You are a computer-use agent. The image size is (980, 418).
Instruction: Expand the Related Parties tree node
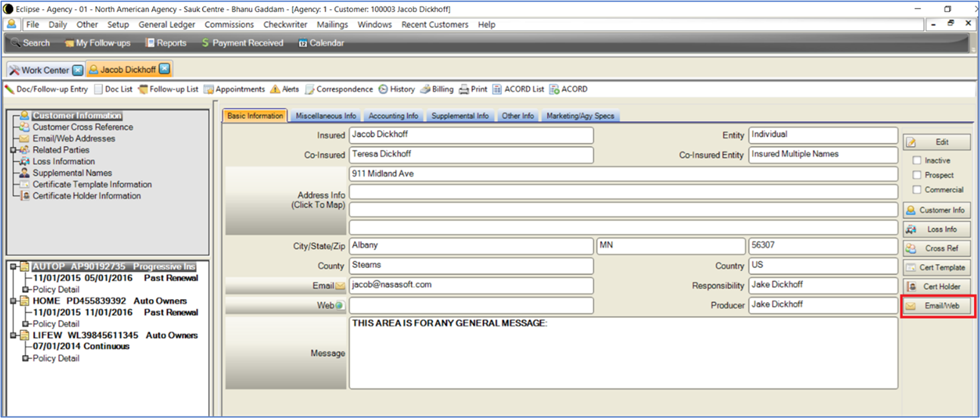pyautogui.click(x=13, y=150)
